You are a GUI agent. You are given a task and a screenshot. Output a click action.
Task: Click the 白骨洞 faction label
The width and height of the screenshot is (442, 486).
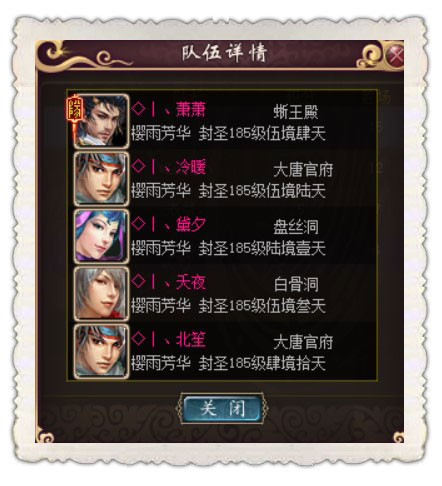coord(296,284)
